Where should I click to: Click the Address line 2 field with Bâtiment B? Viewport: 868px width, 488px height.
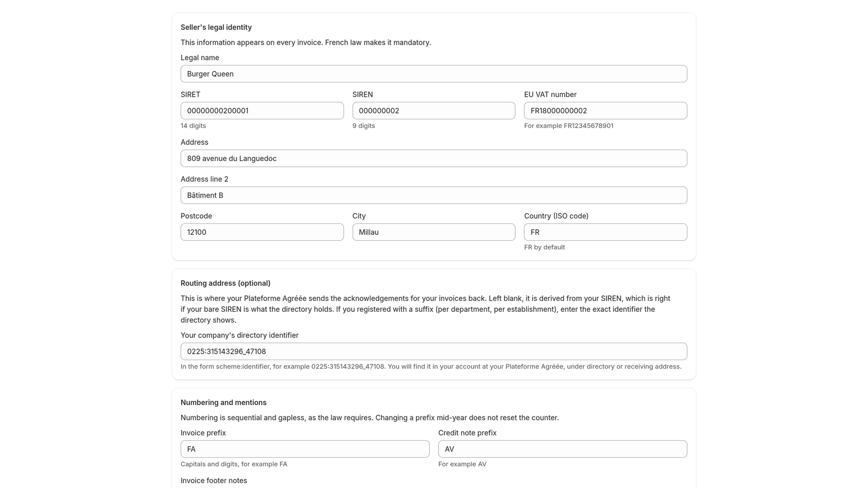[x=433, y=195]
